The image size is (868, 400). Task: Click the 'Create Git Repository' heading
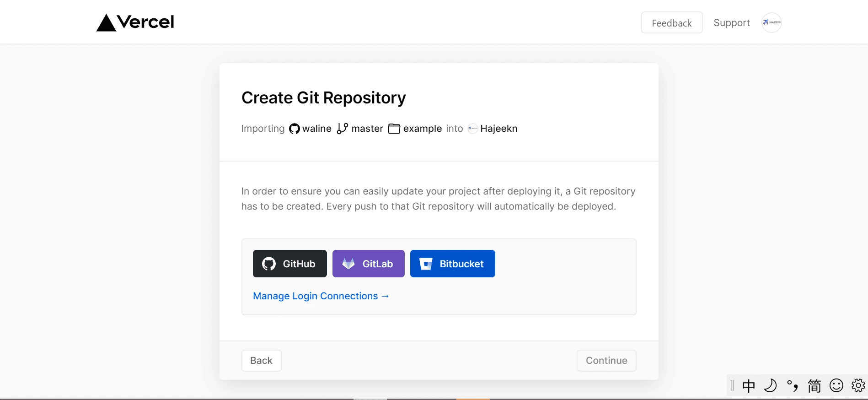click(x=324, y=98)
